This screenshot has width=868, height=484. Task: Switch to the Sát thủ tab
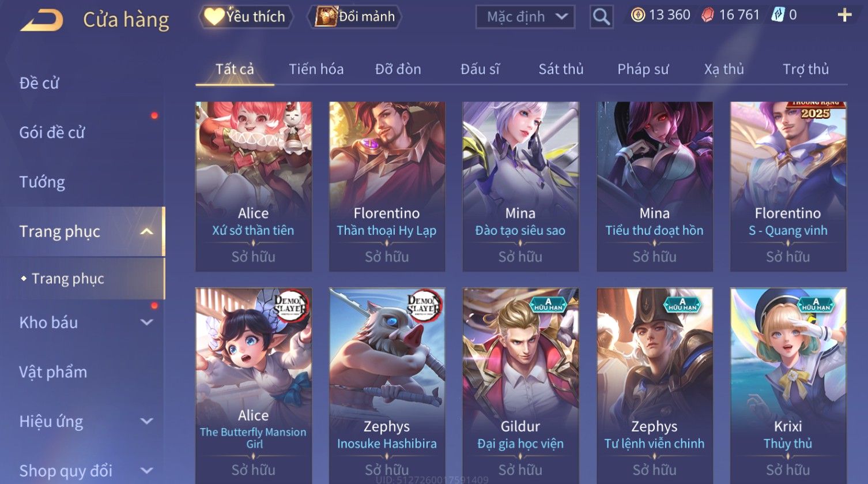(x=561, y=69)
